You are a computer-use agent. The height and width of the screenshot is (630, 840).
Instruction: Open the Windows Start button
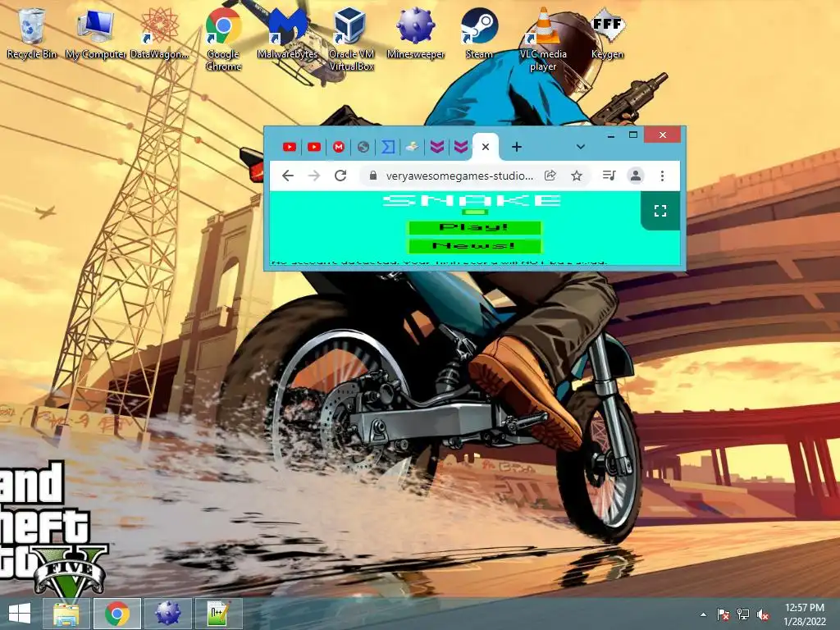[20, 614]
